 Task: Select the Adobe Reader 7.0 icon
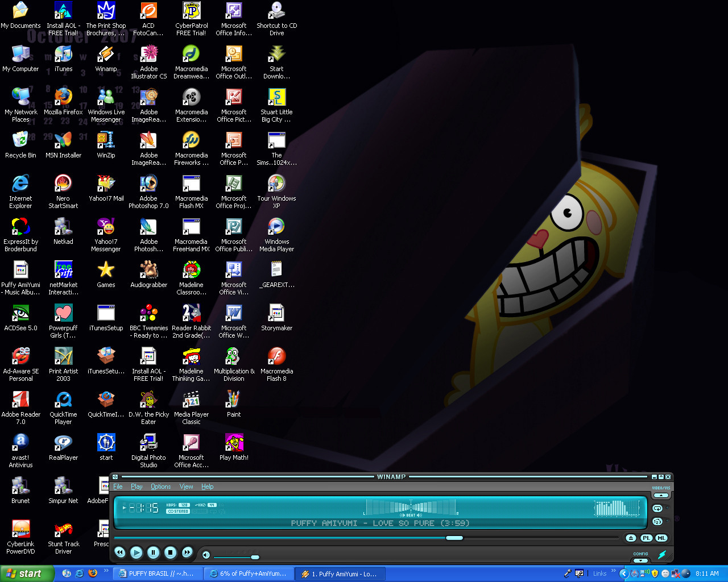[20, 408]
